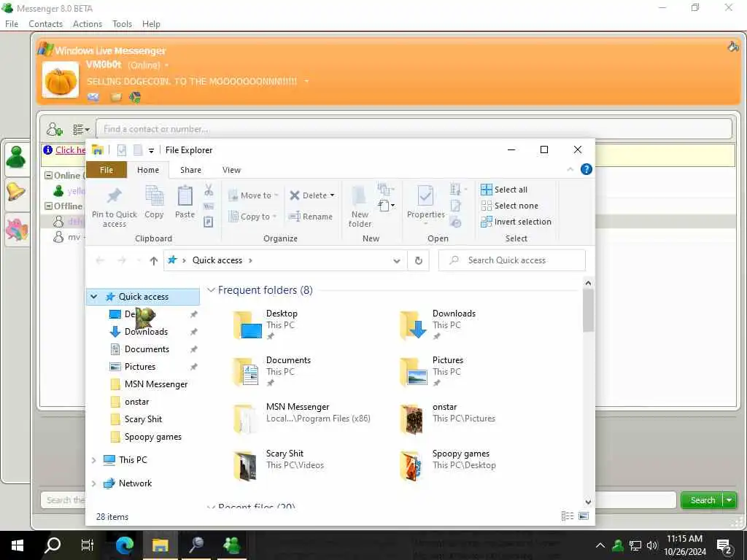Screen dimensions: 747x560
Task: Open the onstar folder in Frequent folders
Action: (449, 418)
